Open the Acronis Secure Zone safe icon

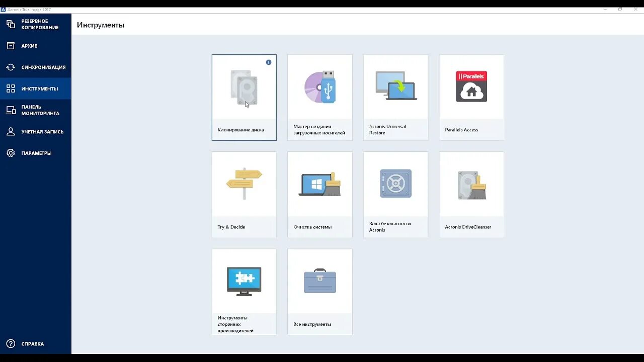(x=396, y=184)
